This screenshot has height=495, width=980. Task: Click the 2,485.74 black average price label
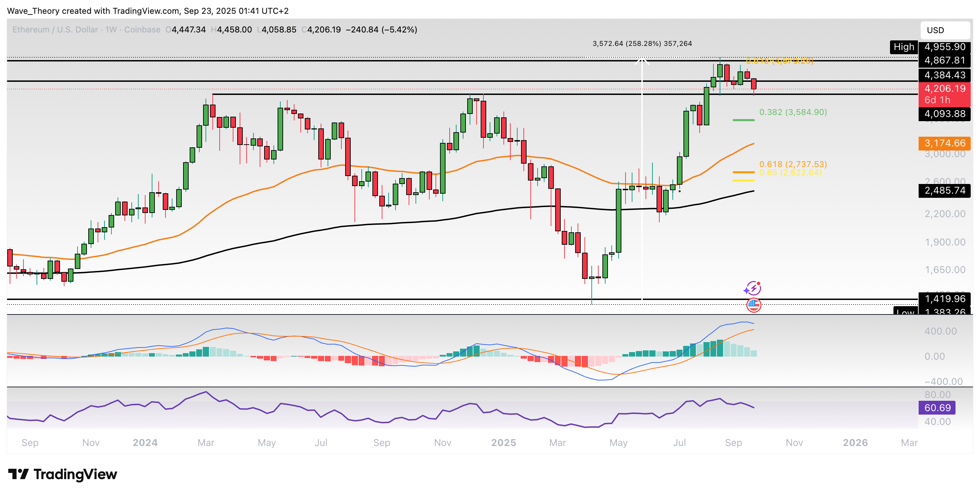[944, 191]
